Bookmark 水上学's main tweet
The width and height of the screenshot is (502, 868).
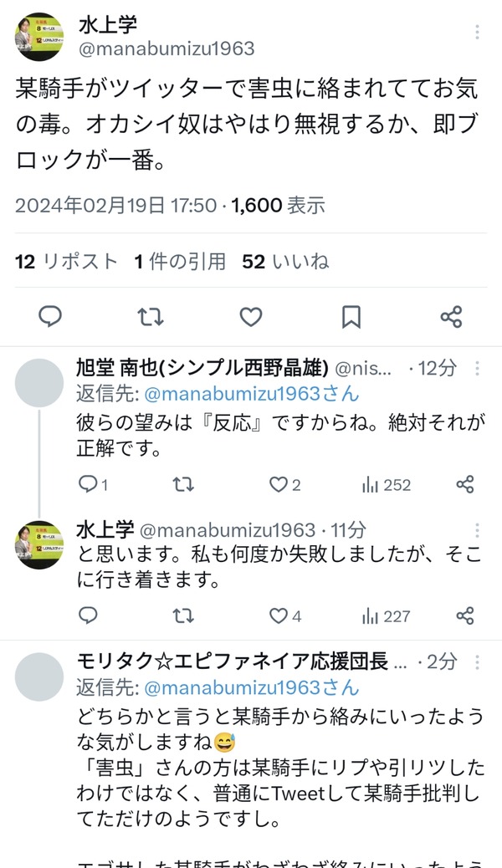pos(351,316)
